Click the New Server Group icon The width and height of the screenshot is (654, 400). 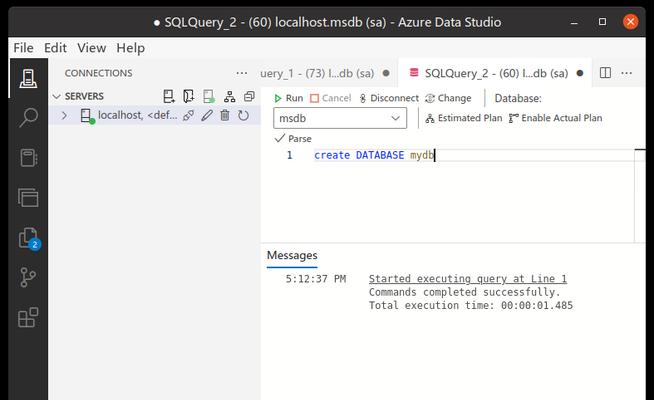pyautogui.click(x=189, y=96)
